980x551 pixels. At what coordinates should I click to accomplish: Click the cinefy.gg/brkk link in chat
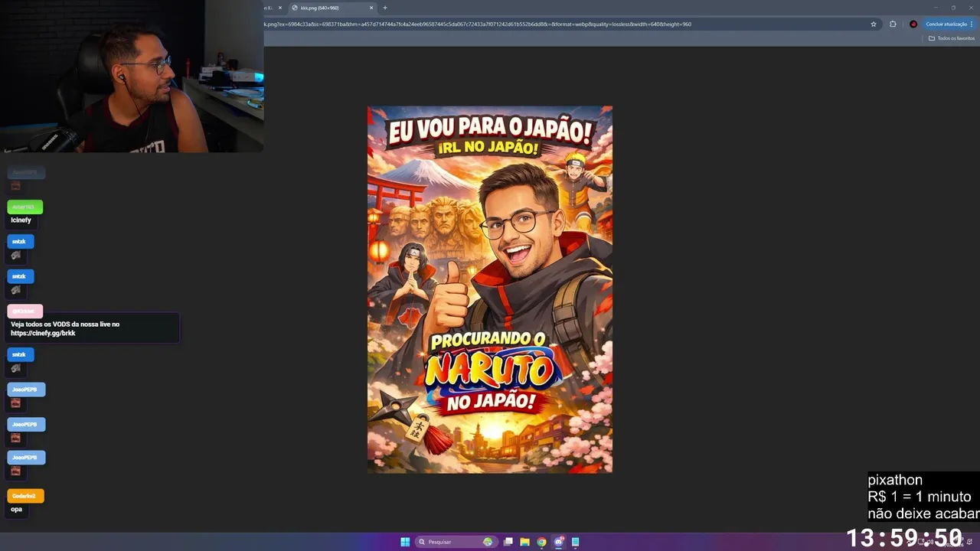(43, 333)
